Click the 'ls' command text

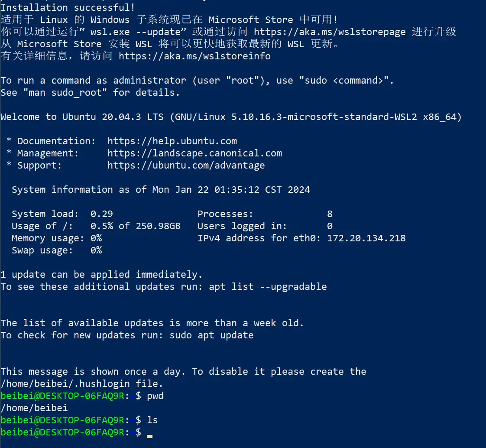pos(152,420)
